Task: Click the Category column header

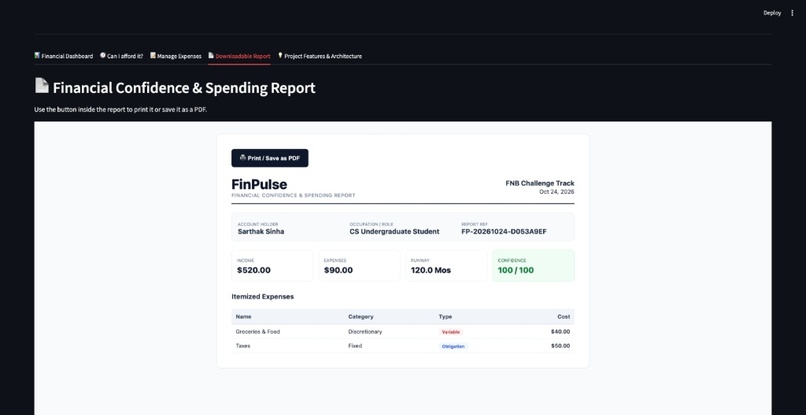Action: (361, 317)
